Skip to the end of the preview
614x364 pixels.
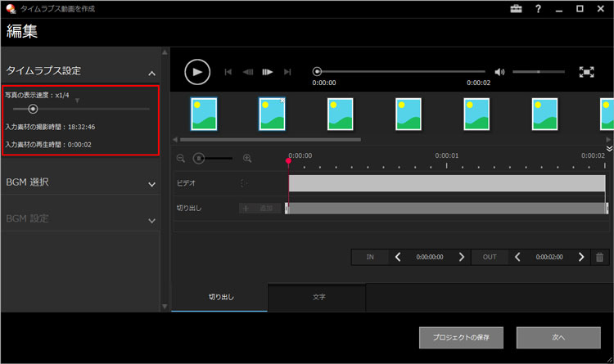point(287,72)
